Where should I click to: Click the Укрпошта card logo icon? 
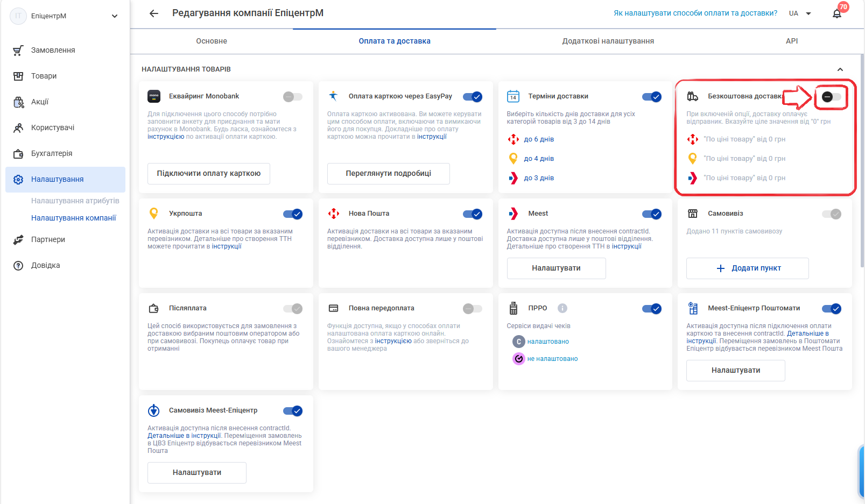tap(154, 214)
